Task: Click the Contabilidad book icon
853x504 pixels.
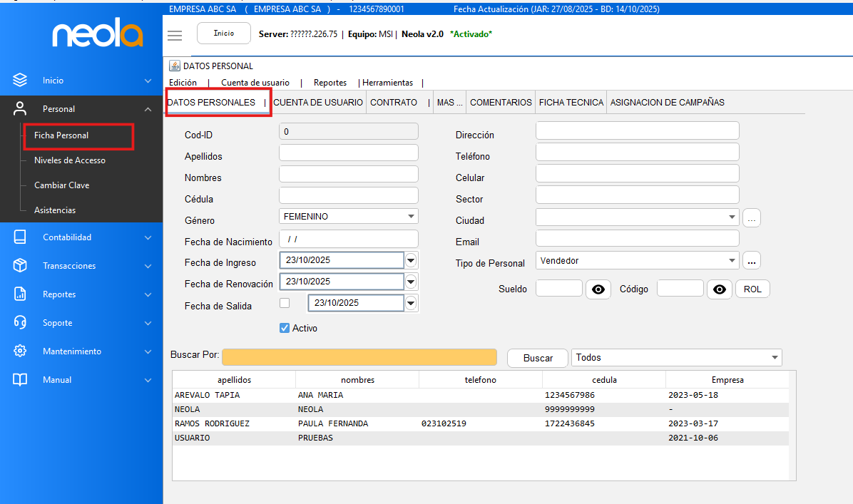Action: [x=20, y=237]
